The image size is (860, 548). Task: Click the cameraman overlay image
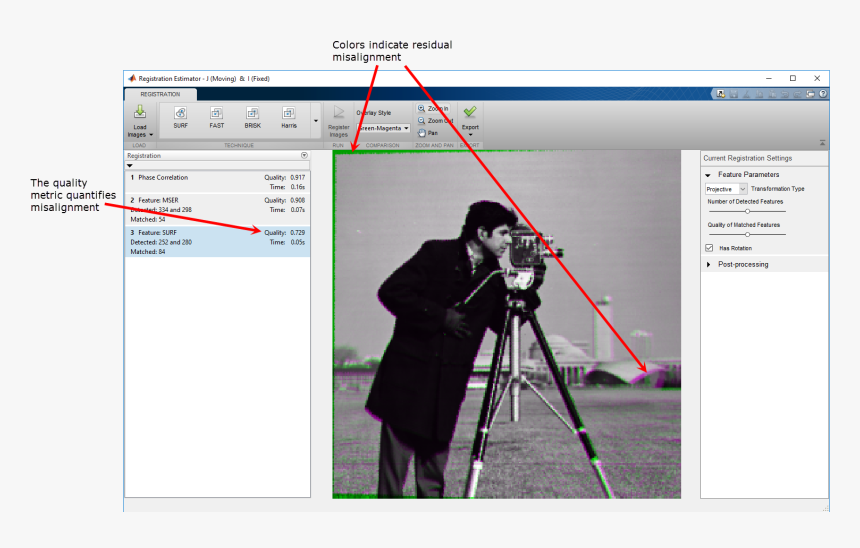(x=507, y=324)
